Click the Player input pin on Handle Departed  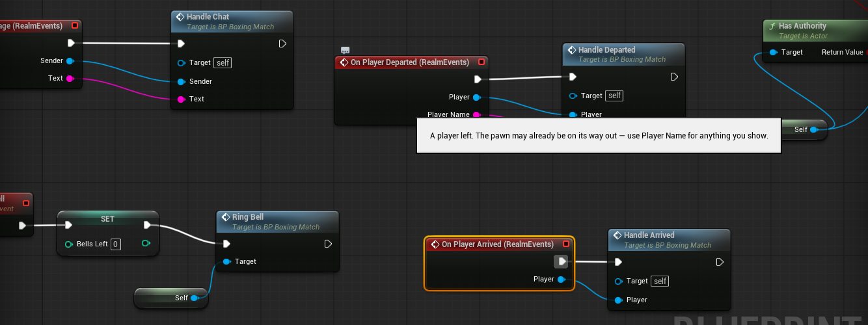click(x=573, y=114)
